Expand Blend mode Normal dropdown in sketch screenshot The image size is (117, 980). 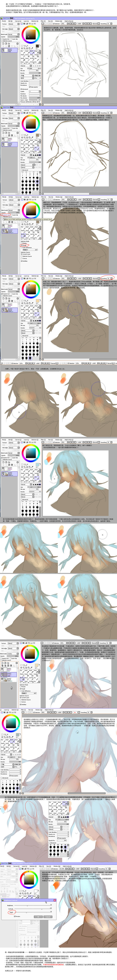pyautogui.click(x=14, y=34)
